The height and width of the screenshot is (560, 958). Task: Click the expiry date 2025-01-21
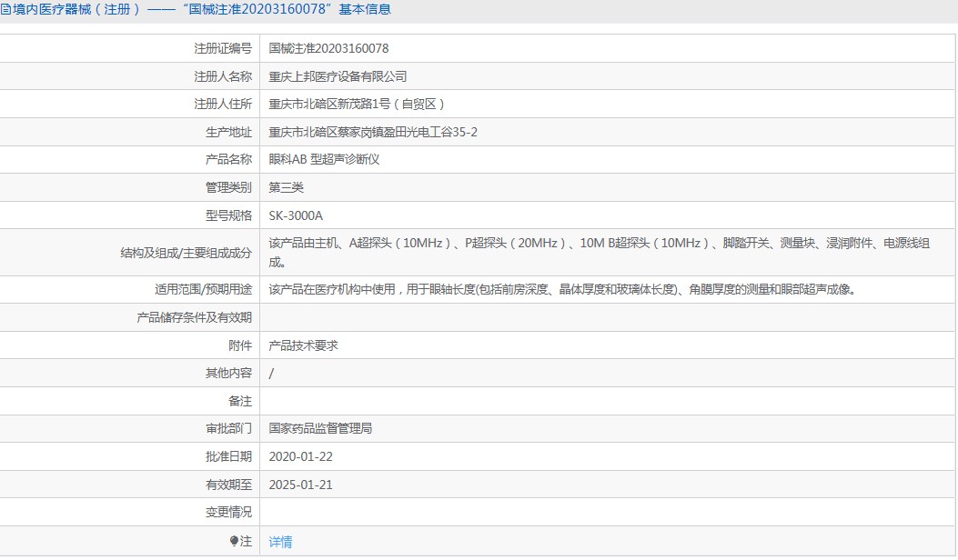pos(300,485)
